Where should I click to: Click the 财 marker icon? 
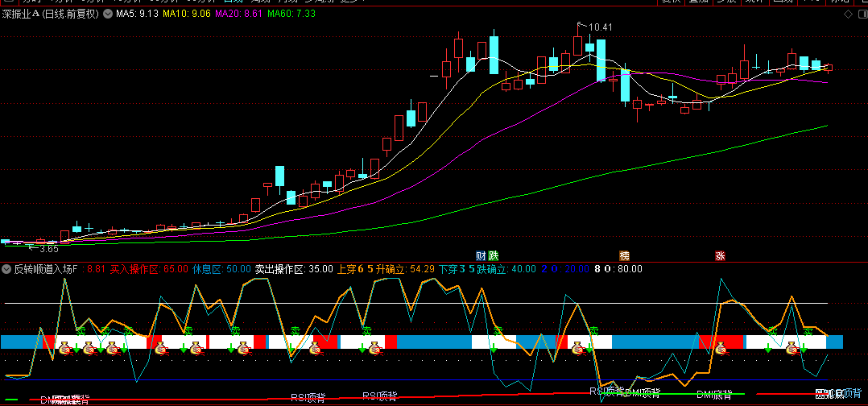(481, 255)
